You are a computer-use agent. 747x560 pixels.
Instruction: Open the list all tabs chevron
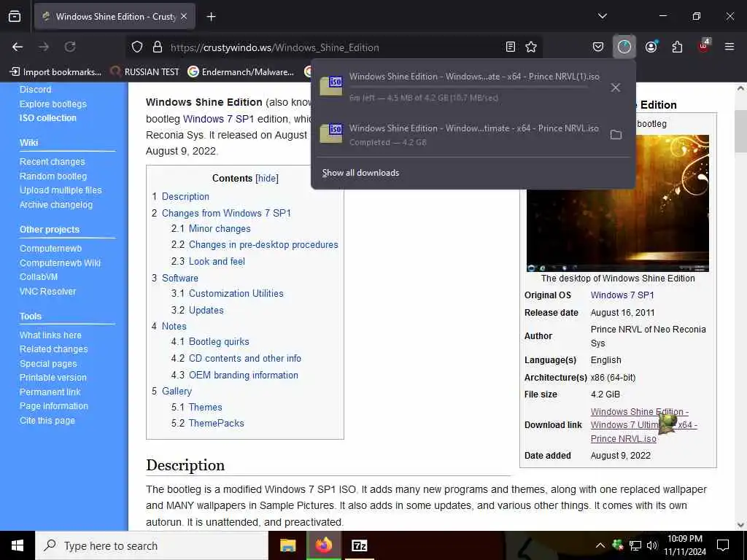602,16
